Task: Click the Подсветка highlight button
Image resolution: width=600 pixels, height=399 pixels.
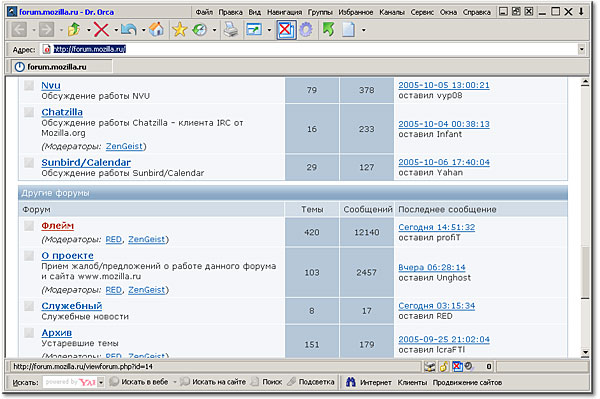Action: [x=311, y=382]
